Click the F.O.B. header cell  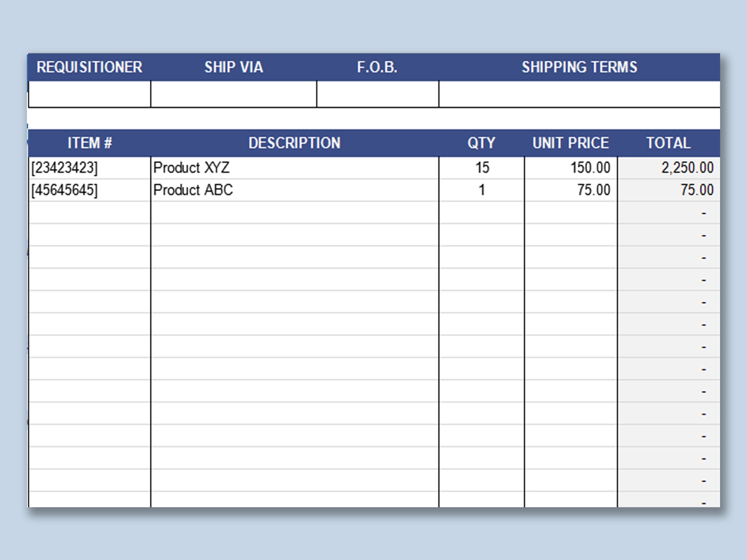point(377,67)
